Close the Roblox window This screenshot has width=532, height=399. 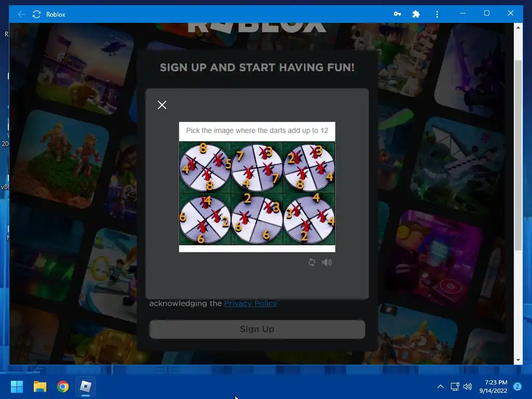point(511,13)
